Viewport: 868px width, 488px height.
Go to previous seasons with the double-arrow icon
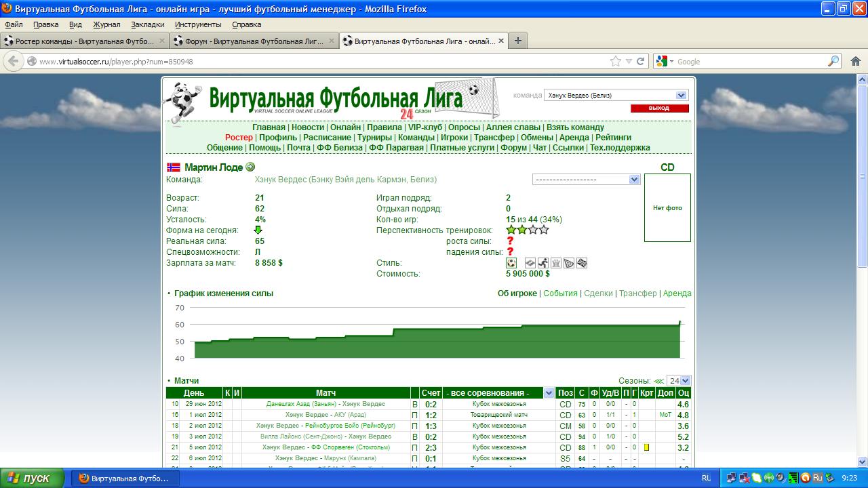659,381
